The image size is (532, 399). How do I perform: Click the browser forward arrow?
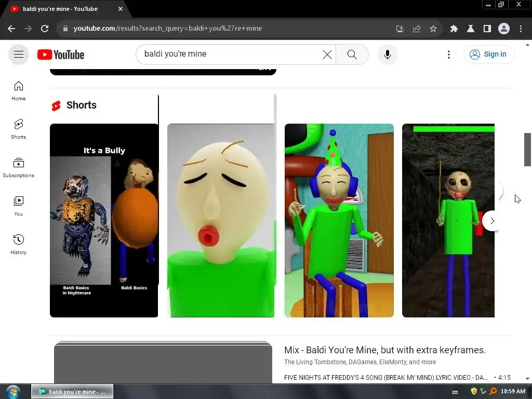coord(28,29)
